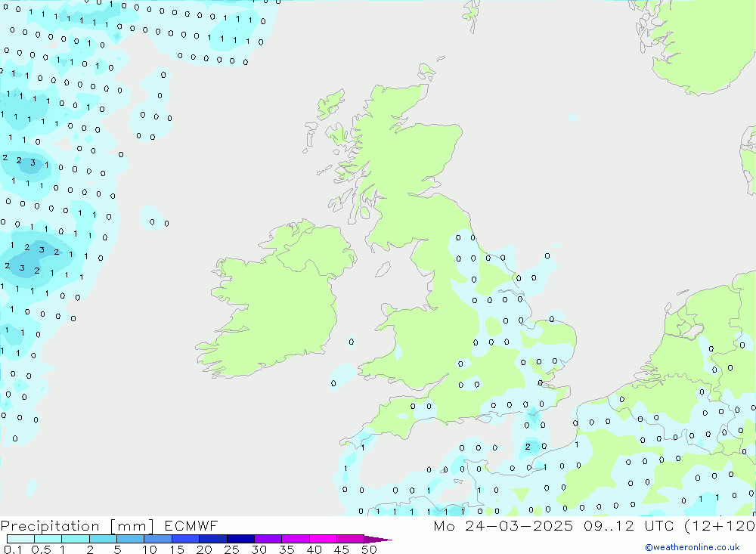The width and height of the screenshot is (756, 554).
Task: Click the 40–45 mm magenta legend swatch
Action: click(323, 539)
